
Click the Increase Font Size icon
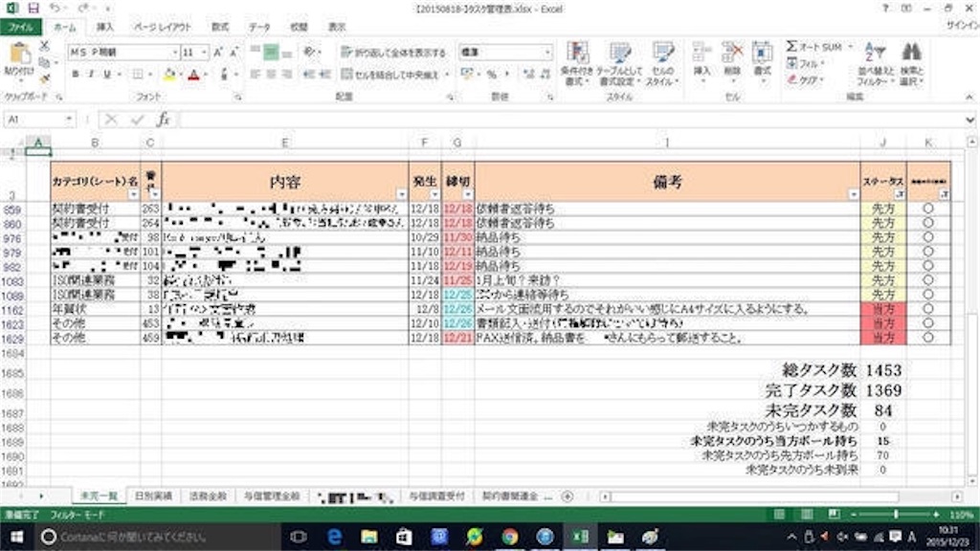click(218, 53)
